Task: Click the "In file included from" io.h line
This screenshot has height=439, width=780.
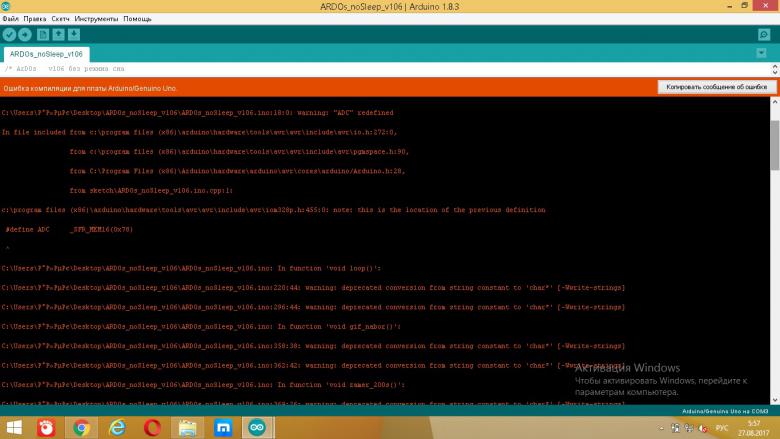Action: pyautogui.click(x=199, y=132)
